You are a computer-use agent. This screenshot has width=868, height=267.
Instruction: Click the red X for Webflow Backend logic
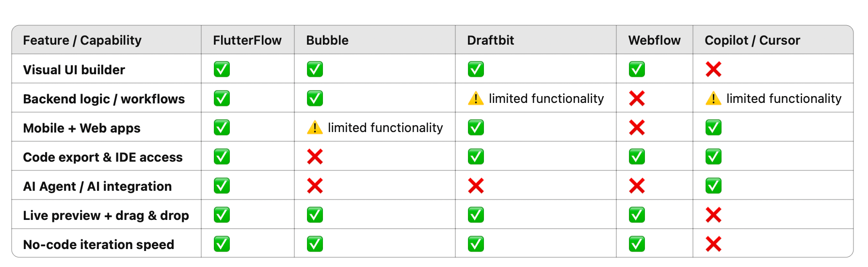point(637,99)
